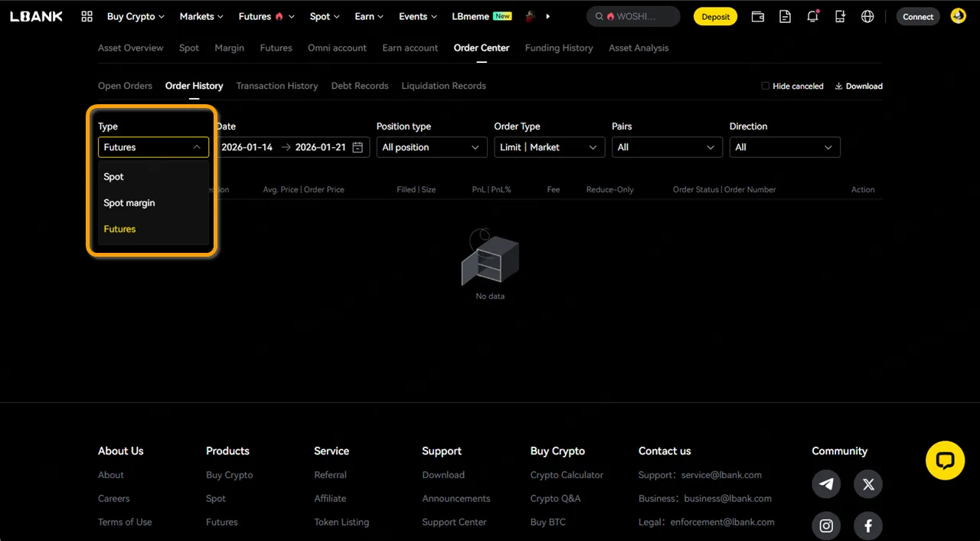Toggle the Hide canceled checkbox
This screenshot has height=541, width=980.
[765, 86]
